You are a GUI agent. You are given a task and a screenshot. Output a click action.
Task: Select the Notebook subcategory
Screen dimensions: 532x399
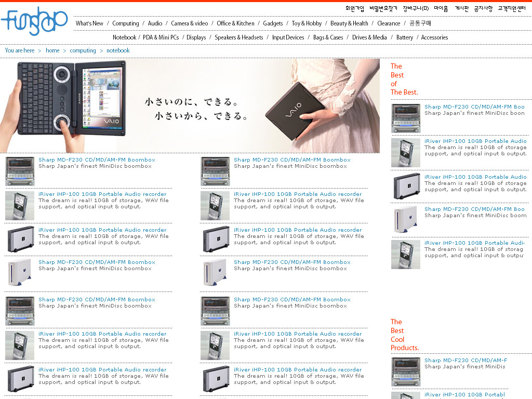tap(125, 37)
